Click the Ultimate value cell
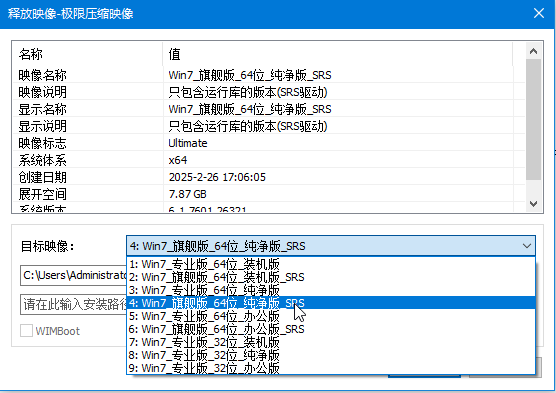 pos(188,143)
